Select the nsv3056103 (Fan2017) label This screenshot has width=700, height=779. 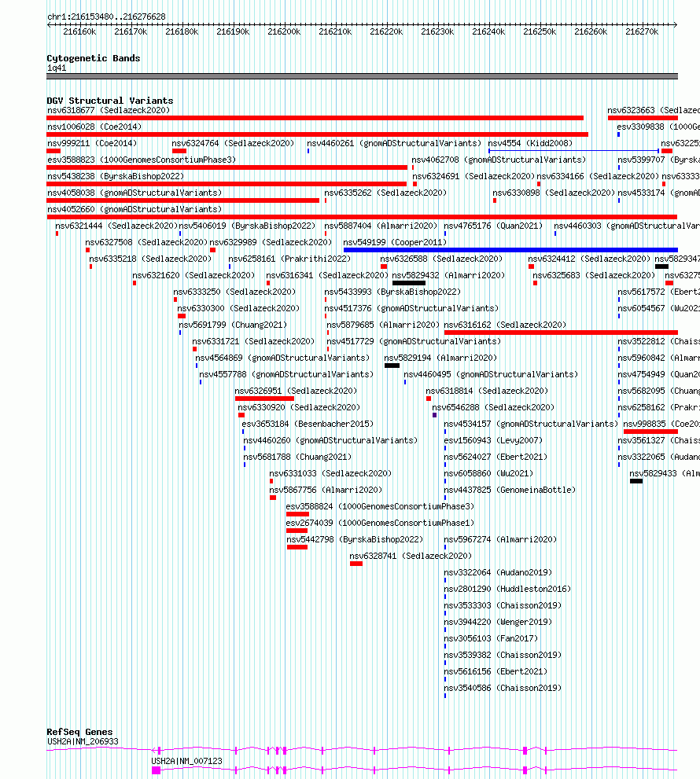[492, 638]
